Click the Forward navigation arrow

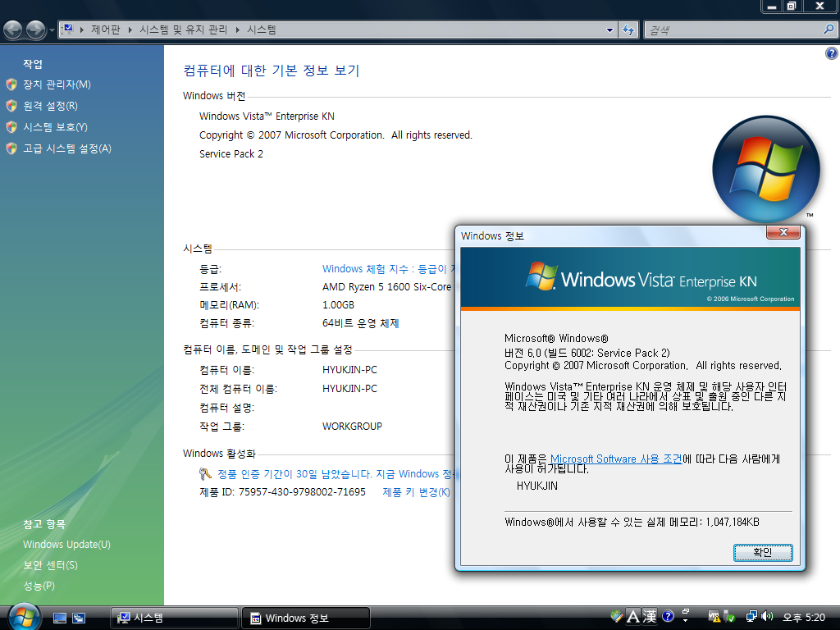[36, 30]
